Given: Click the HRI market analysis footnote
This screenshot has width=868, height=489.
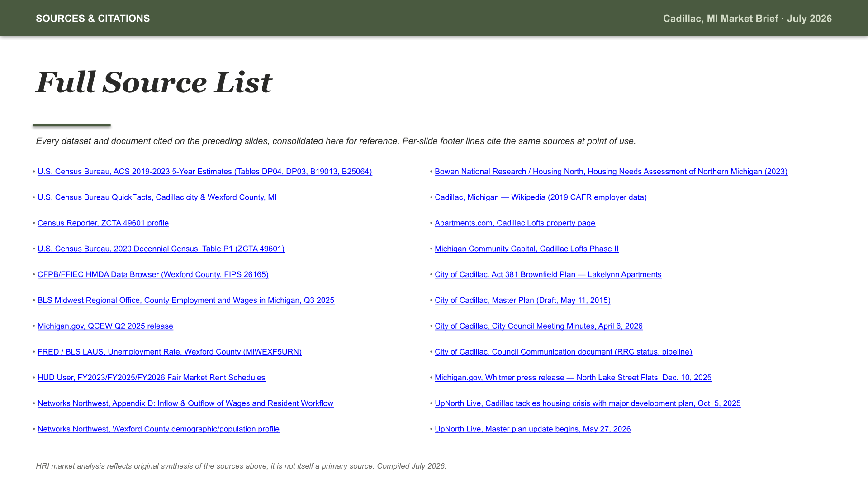Looking at the screenshot, I should (241, 466).
